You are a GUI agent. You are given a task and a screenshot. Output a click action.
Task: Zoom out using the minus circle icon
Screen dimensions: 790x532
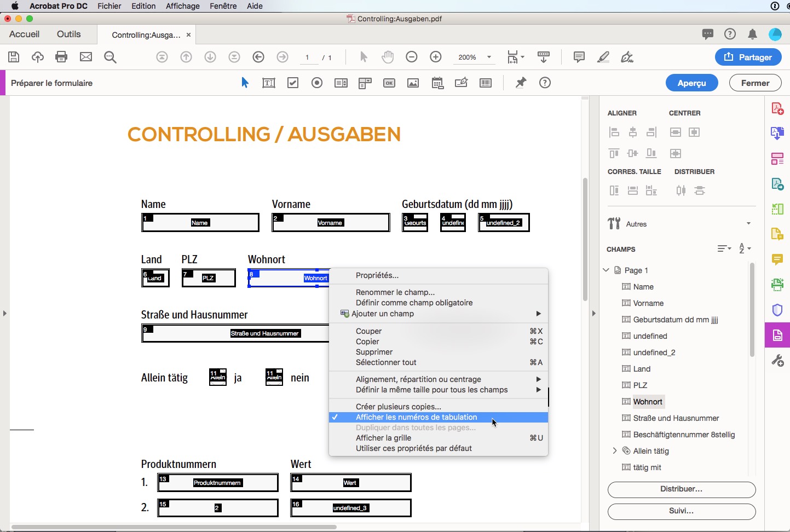pos(412,57)
